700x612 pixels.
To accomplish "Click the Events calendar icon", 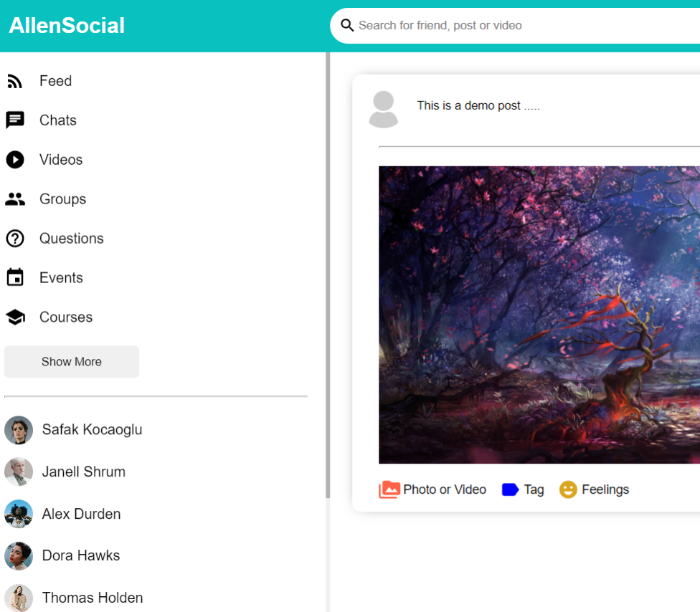I will tap(15, 277).
